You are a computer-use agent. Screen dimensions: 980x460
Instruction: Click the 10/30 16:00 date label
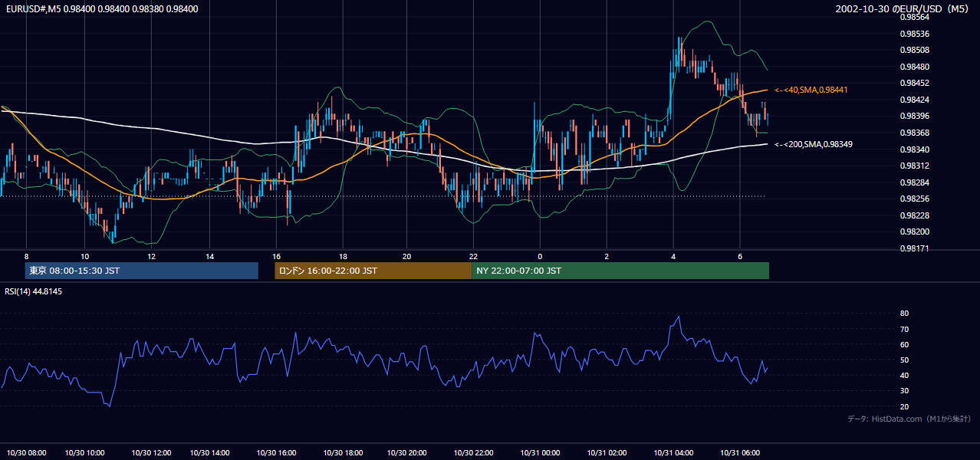coord(276,453)
